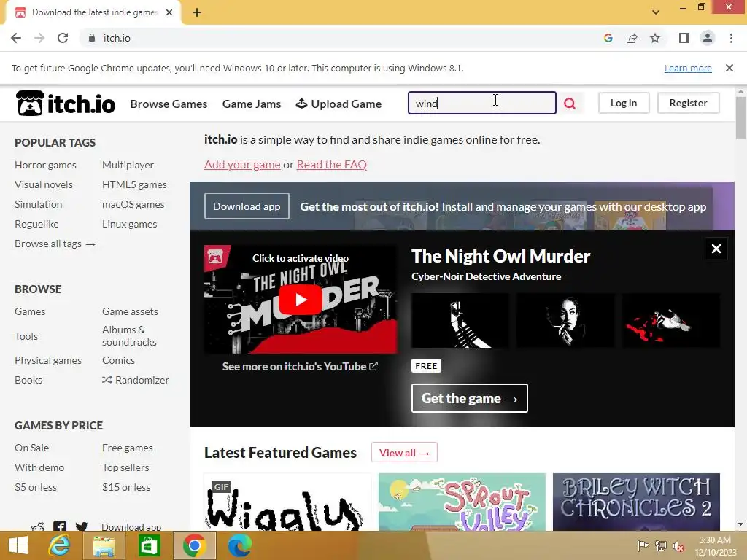The image size is (747, 560).
Task: Click the Chrome taskbar icon
Action: coord(194,545)
